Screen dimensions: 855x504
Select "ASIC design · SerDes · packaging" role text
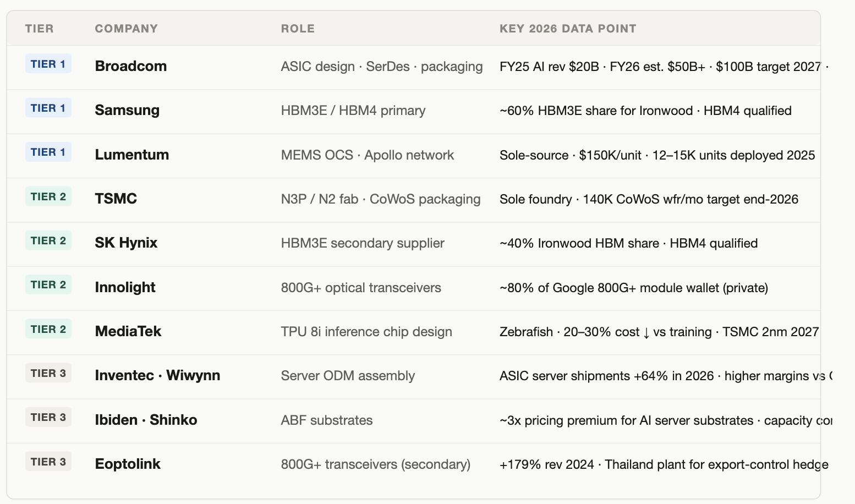pyautogui.click(x=382, y=67)
